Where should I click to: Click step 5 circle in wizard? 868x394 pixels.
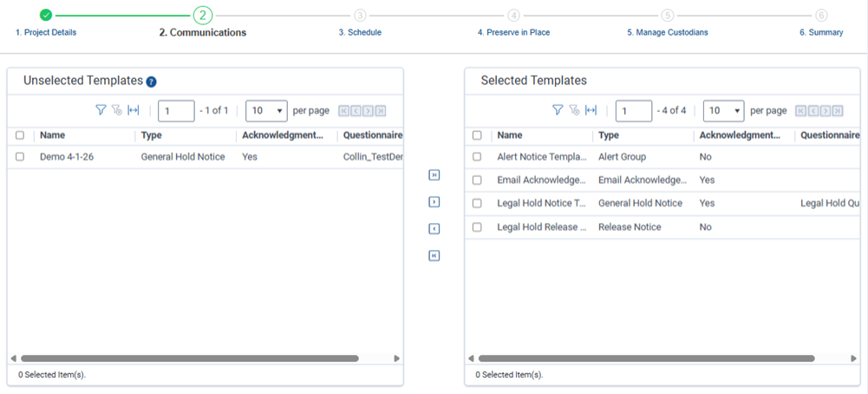[668, 15]
